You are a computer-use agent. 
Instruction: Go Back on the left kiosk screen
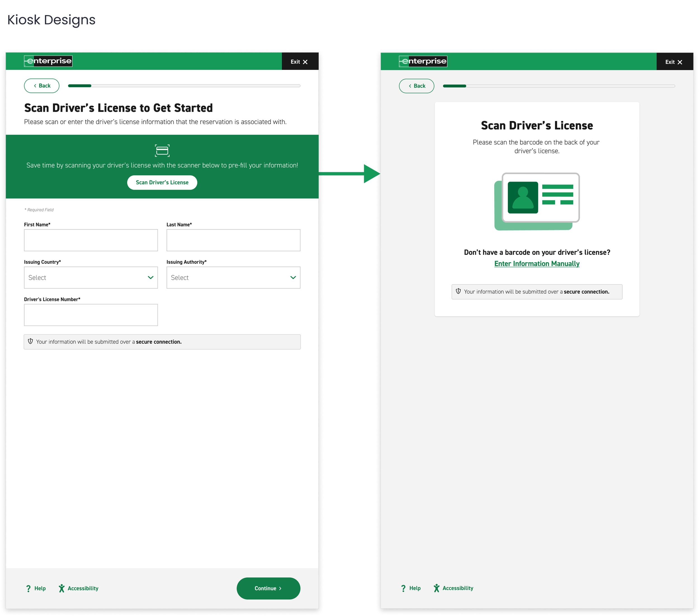tap(42, 86)
